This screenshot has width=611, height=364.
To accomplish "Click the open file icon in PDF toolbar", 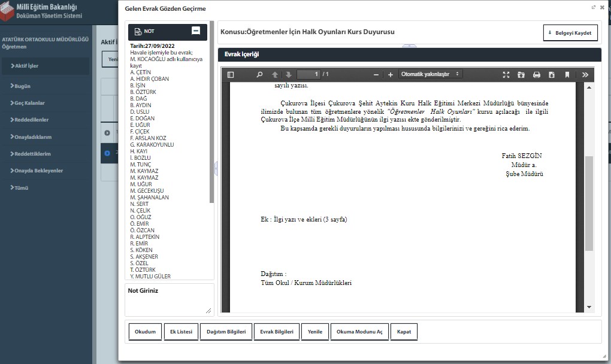I will tap(521, 75).
